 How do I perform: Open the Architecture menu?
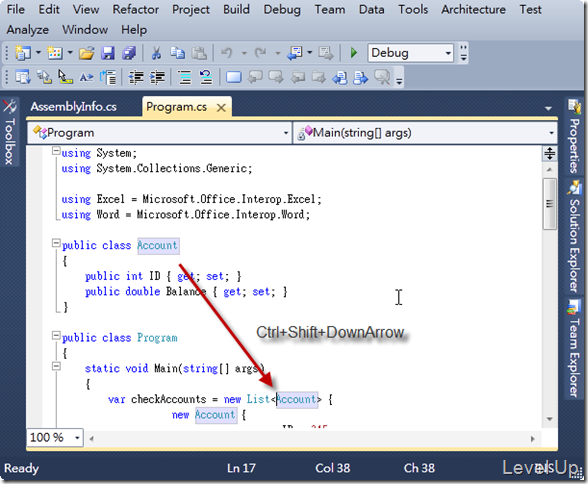coord(473,9)
